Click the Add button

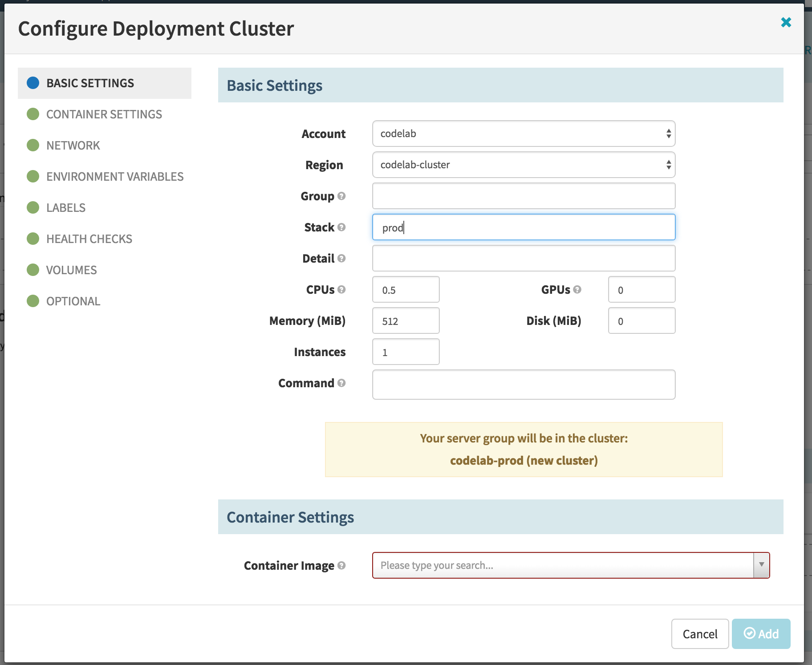coord(761,634)
